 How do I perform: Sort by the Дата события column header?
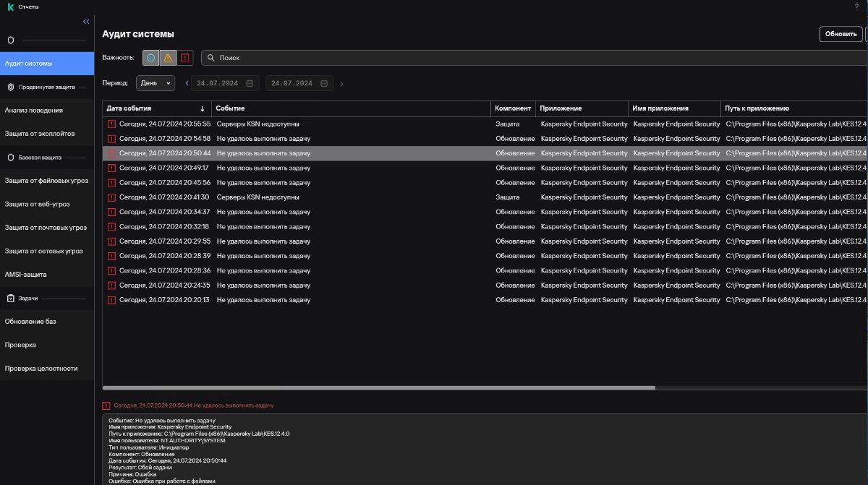tap(156, 108)
